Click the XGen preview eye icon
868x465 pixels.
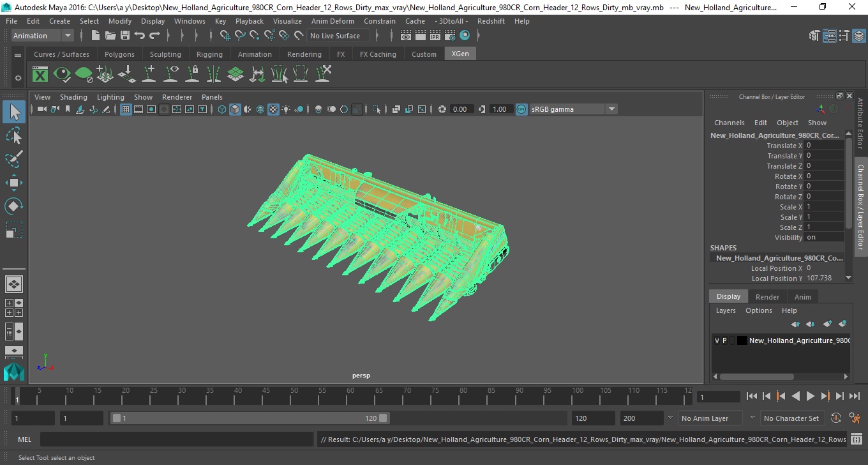coord(62,74)
